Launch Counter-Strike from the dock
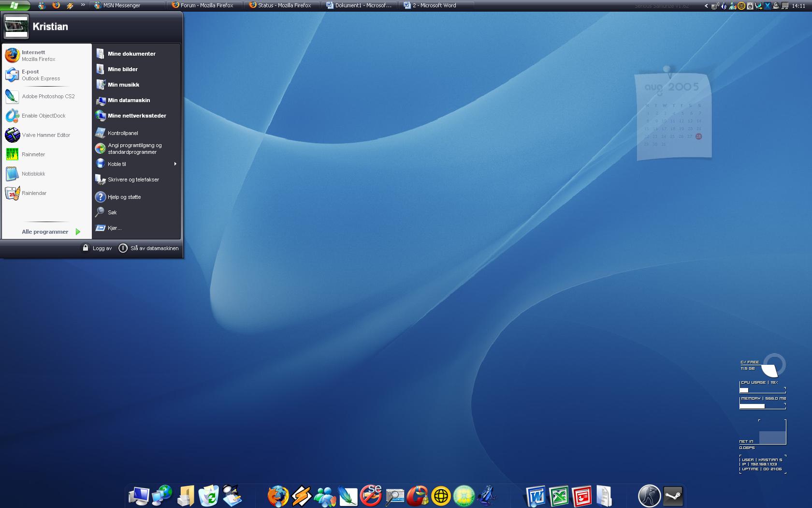Image resolution: width=812 pixels, height=508 pixels. (x=649, y=496)
